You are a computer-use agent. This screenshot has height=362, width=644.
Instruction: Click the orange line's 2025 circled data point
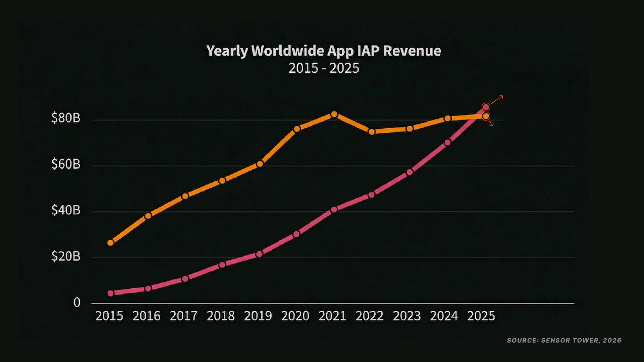coord(486,116)
